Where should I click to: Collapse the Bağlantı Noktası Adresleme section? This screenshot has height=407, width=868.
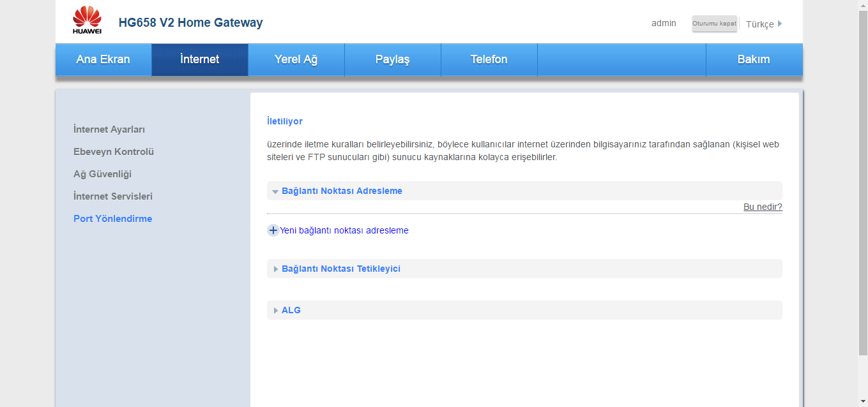pos(524,191)
